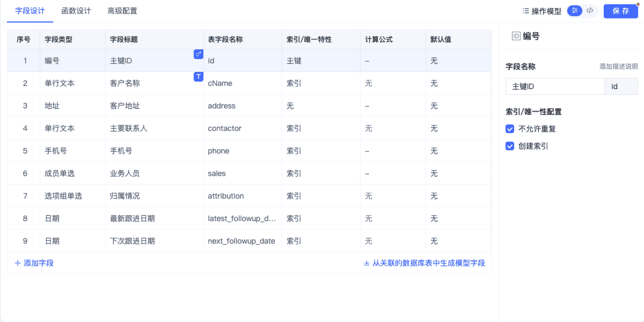
Task: Uncheck the 创建索引 checkbox
Action: (510, 146)
